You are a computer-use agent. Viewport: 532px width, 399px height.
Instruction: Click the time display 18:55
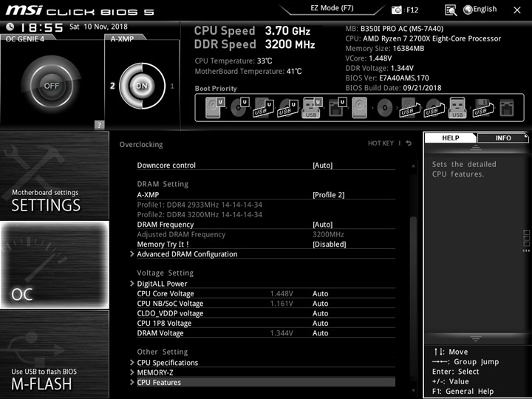coord(41,27)
